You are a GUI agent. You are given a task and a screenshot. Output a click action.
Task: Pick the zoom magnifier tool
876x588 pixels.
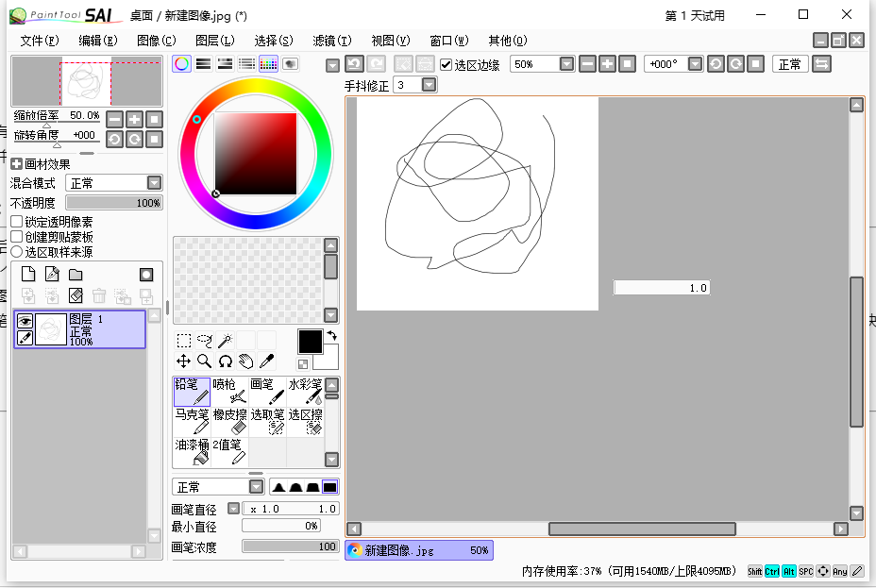click(205, 361)
